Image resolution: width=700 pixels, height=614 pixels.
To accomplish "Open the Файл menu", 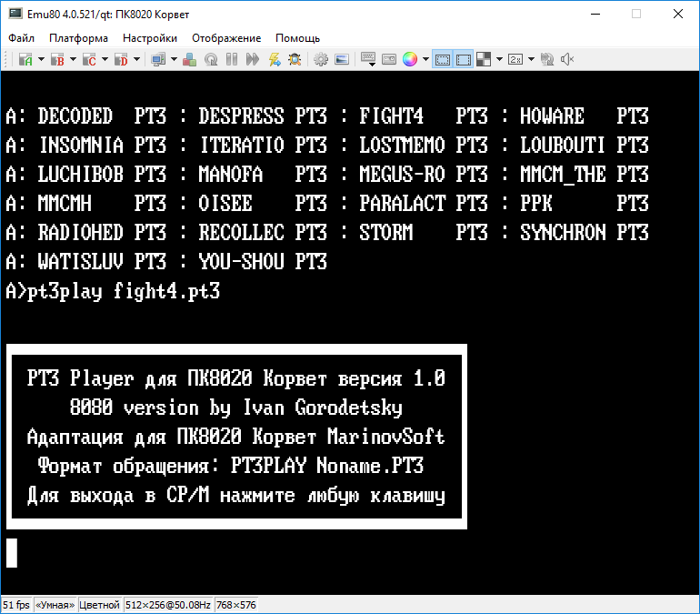I will [x=22, y=38].
